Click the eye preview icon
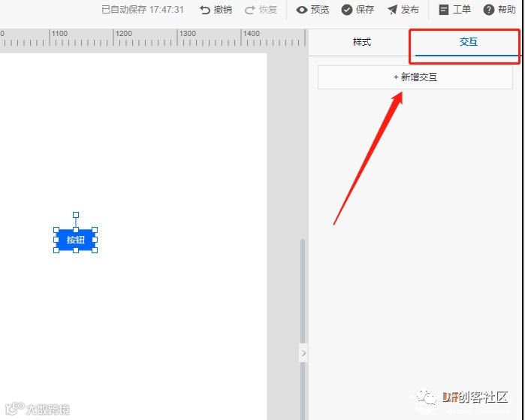The image size is (525, 420). (x=302, y=10)
